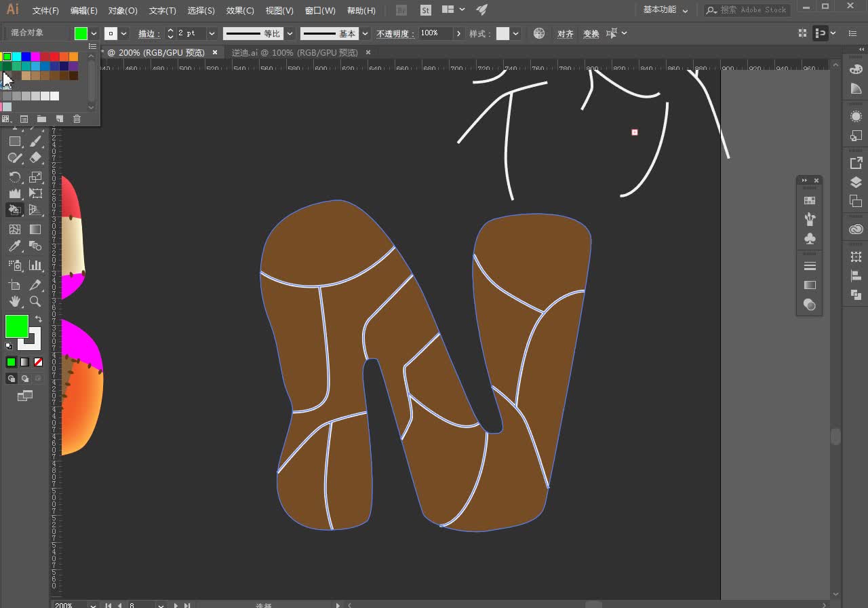Viewport: 868px width, 608px height.
Task: Click the delete swatch trash icon
Action: 77,119
